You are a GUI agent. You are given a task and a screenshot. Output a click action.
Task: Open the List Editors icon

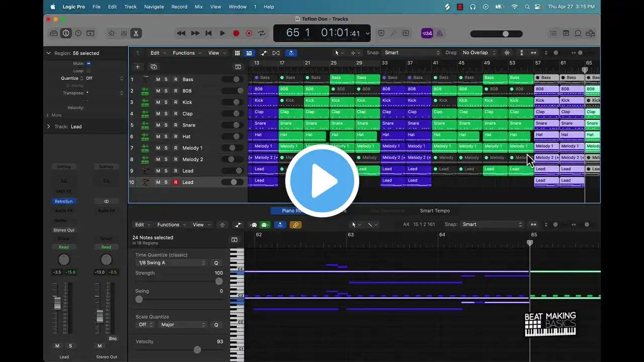(x=554, y=33)
